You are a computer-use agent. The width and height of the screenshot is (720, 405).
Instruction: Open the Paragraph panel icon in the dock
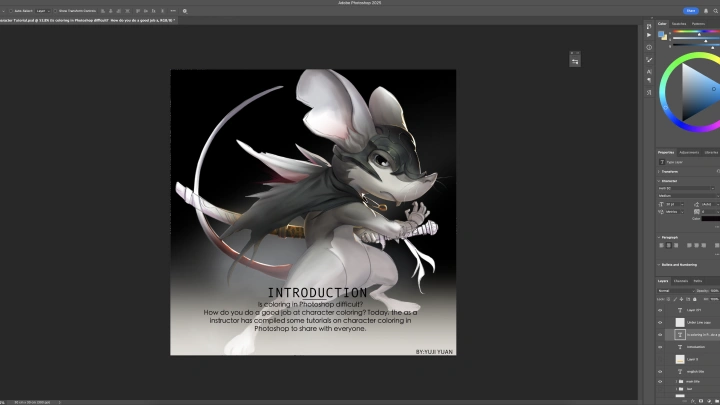pyautogui.click(x=649, y=80)
